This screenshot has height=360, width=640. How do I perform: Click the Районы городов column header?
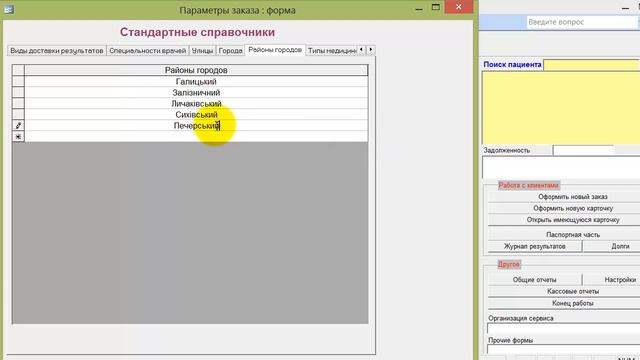point(196,70)
